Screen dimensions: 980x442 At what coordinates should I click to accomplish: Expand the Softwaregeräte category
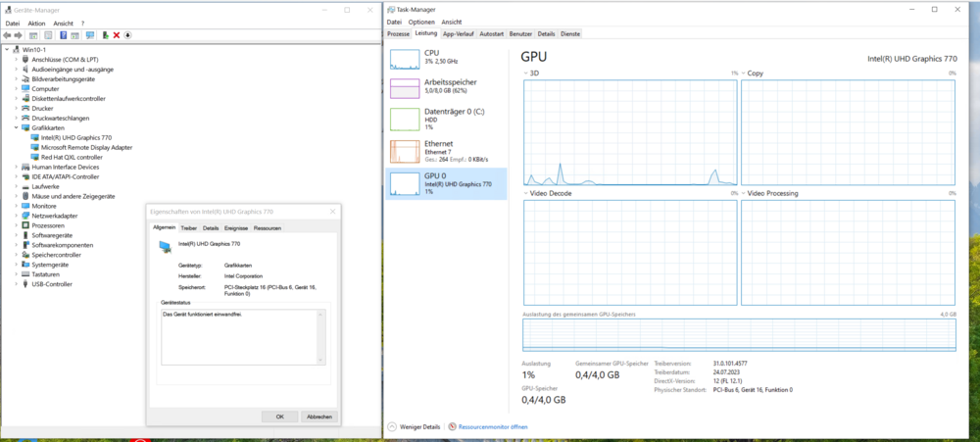pos(17,235)
